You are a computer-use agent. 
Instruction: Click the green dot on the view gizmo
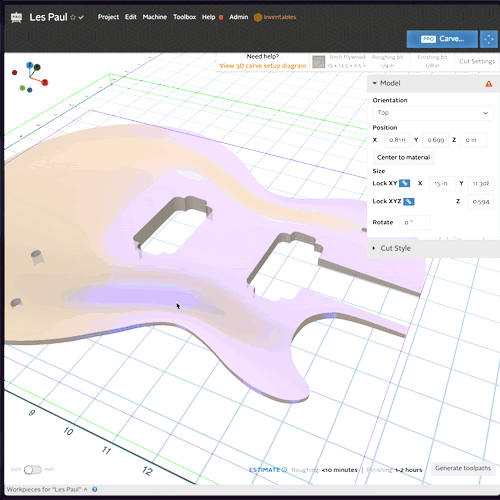22,88
